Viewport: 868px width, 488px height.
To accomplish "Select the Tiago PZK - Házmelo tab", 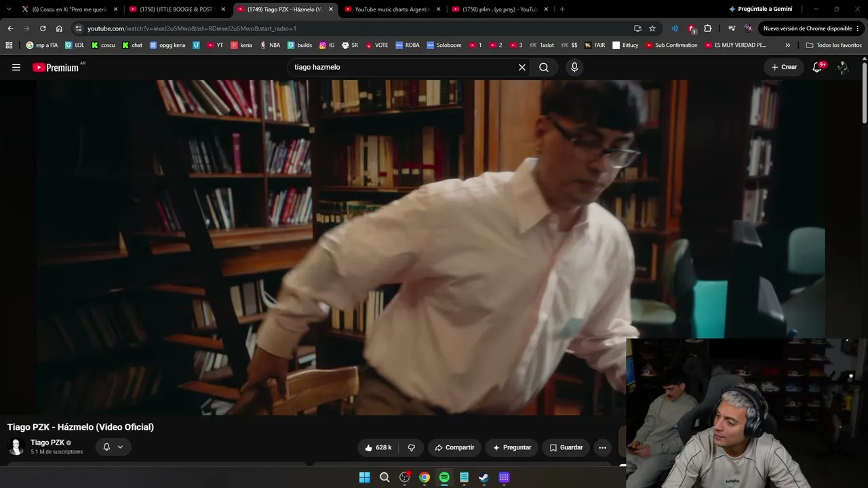I will click(284, 9).
